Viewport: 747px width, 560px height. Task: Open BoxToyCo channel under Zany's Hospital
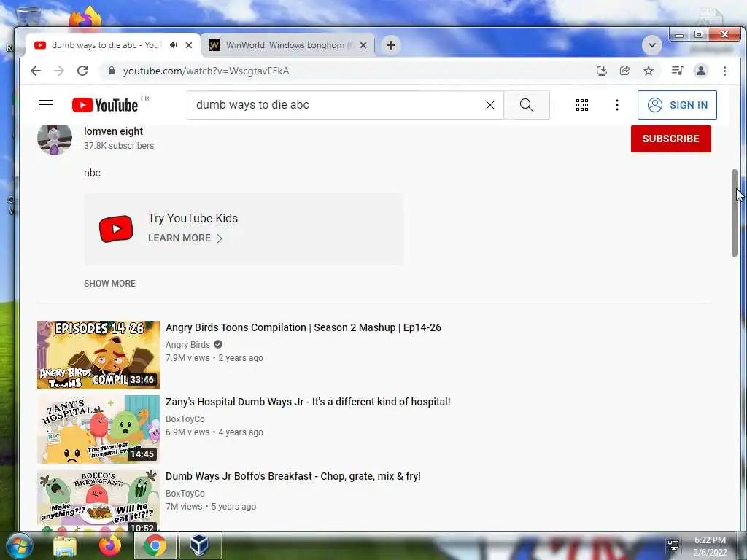[185, 419]
